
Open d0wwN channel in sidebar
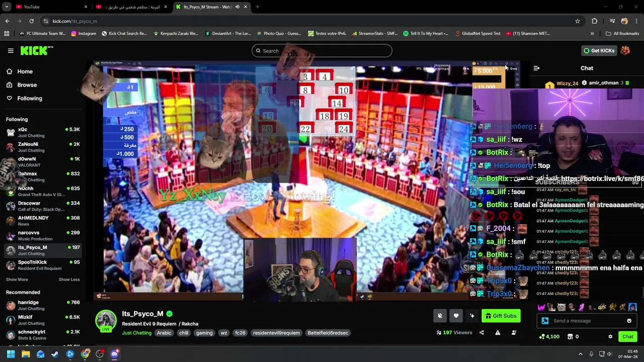tap(43, 162)
